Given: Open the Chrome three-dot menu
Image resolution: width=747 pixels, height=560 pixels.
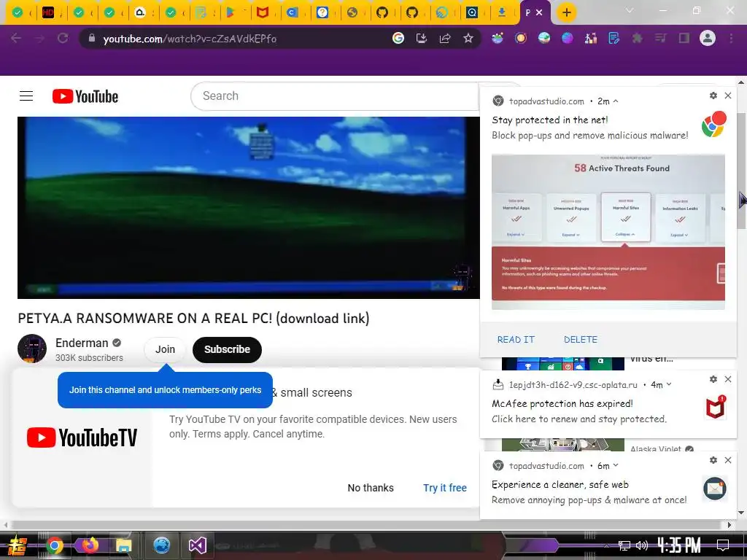Looking at the screenshot, I should pyautogui.click(x=731, y=39).
